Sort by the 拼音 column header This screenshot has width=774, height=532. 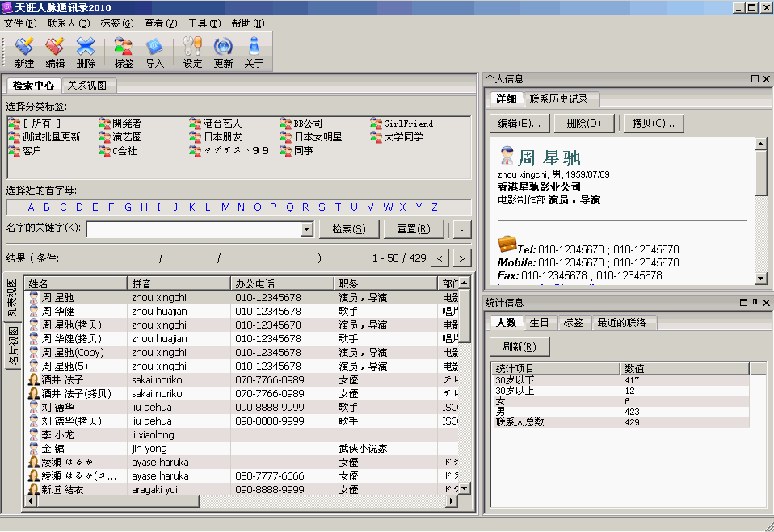pyautogui.click(x=179, y=283)
